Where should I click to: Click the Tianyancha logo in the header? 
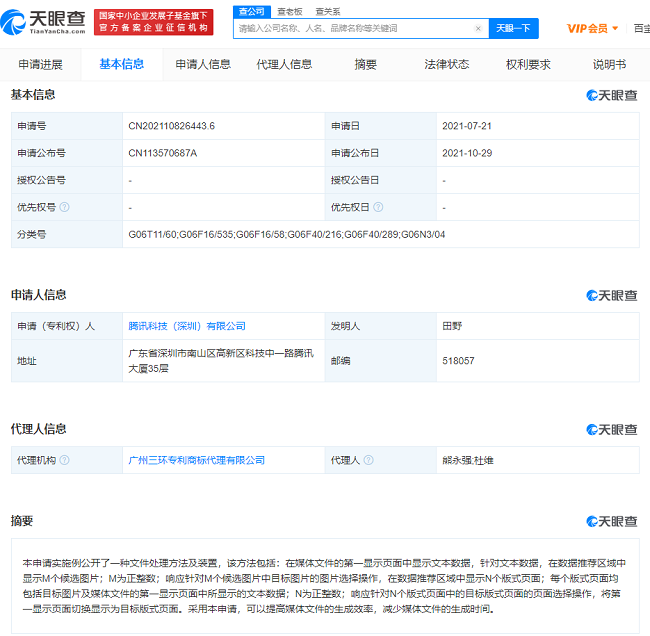pyautogui.click(x=45, y=20)
